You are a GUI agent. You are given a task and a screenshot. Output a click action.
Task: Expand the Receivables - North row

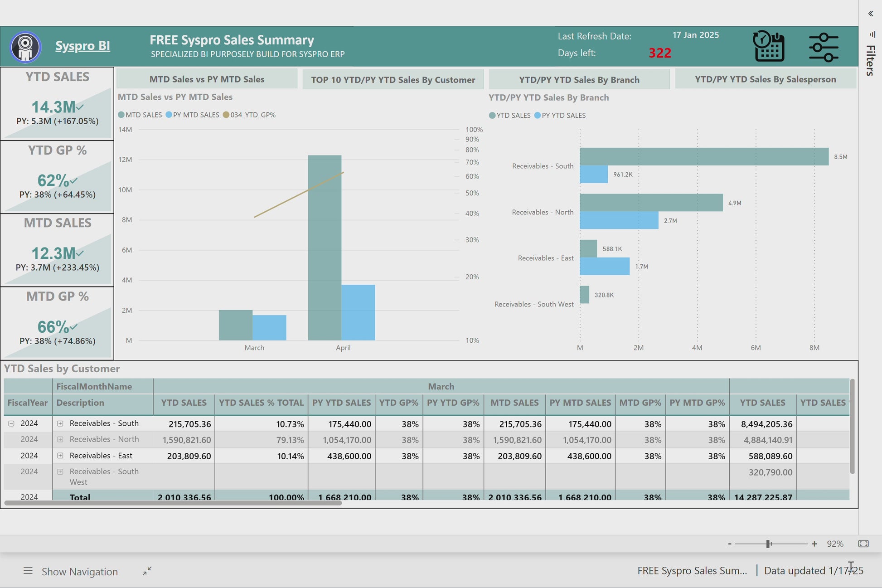pyautogui.click(x=60, y=439)
